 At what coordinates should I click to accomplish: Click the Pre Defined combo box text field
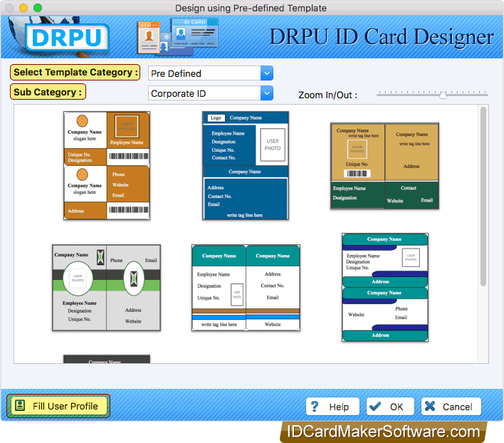pos(204,73)
